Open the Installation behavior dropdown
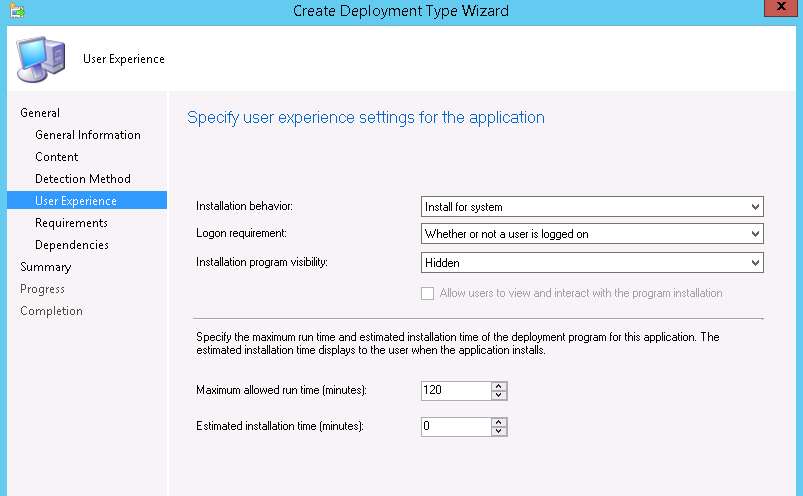 592,207
